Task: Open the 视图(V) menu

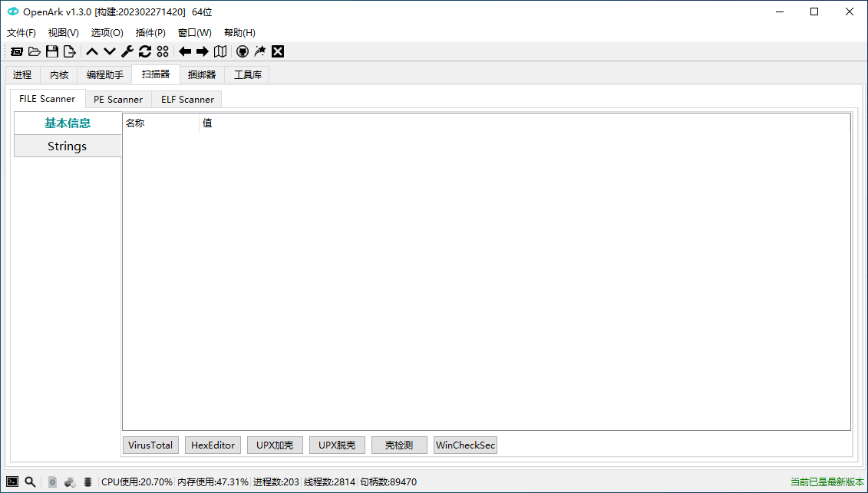Action: click(64, 33)
